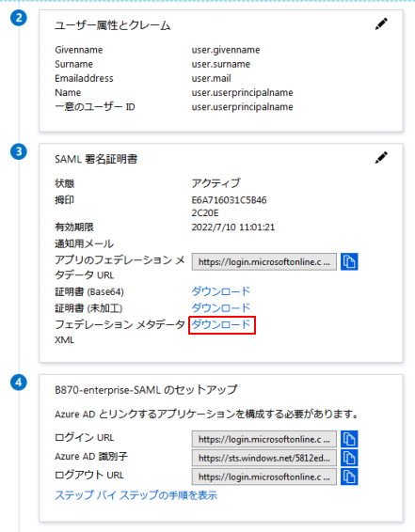Copy the アプリのフェデレーション メタデータ URL
The image size is (415, 532).
(349, 261)
